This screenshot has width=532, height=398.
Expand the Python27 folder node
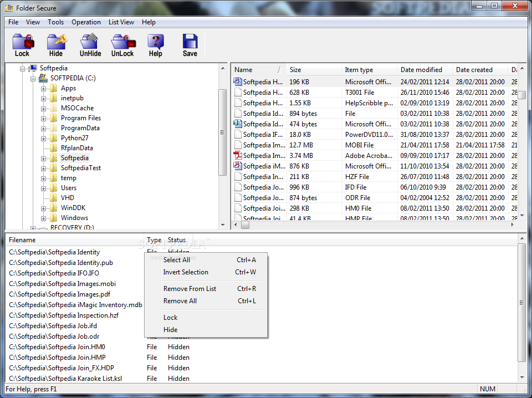(43, 139)
